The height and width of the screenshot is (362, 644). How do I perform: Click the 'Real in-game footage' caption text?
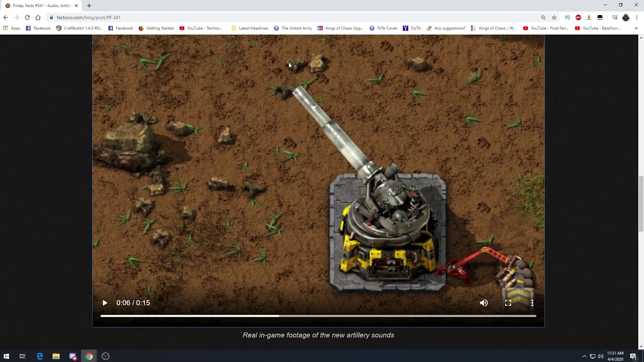click(318, 335)
